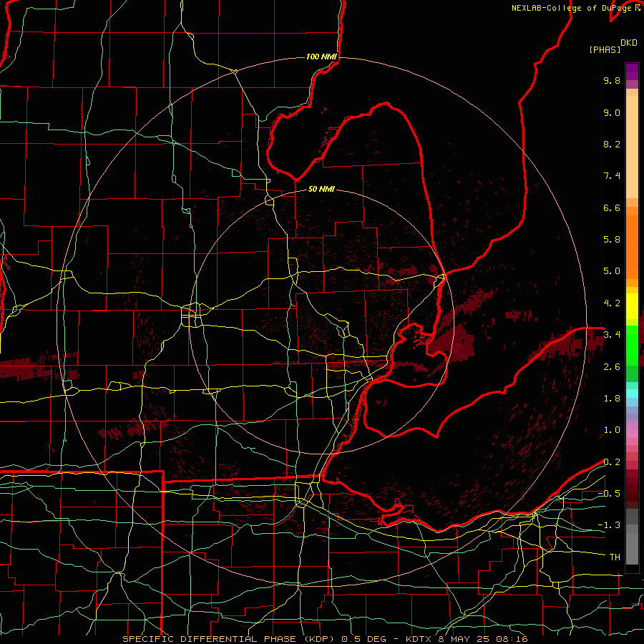Click the TH threshold label
This screenshot has width=644, height=644.
(x=615, y=557)
